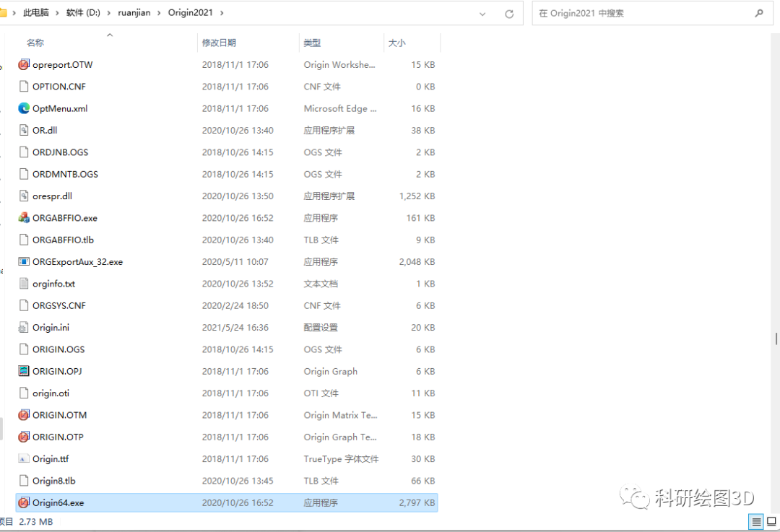
Task: Click Origin2021 in the address breadcrumb
Action: click(190, 12)
